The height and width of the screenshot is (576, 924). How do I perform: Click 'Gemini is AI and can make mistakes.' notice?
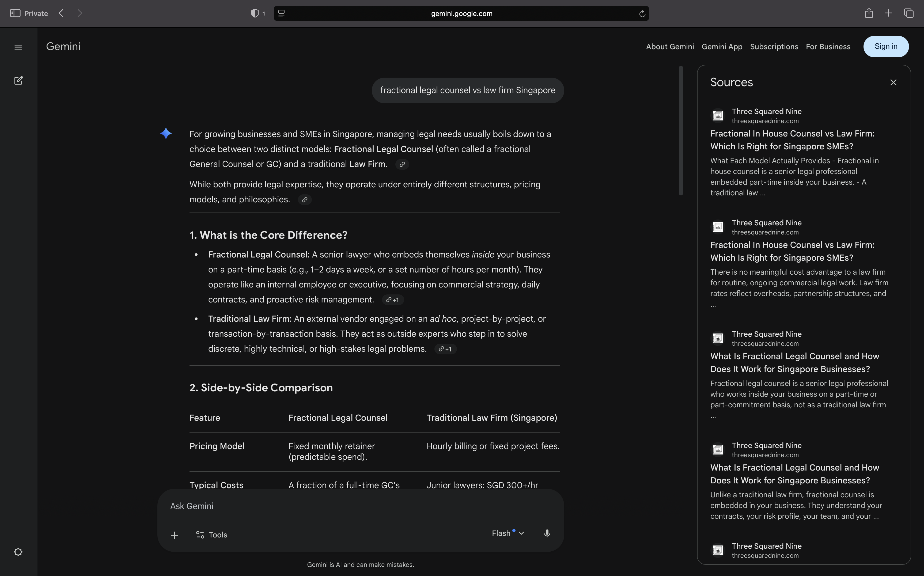point(360,564)
